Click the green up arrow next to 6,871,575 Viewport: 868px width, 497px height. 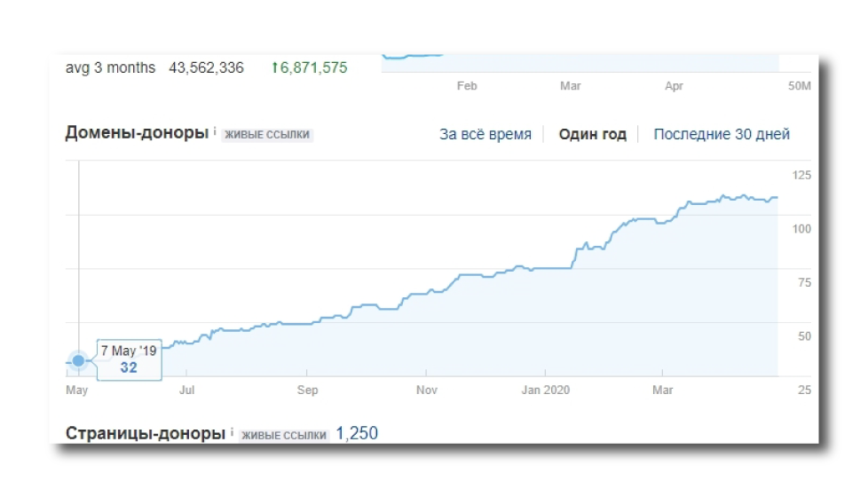point(274,67)
